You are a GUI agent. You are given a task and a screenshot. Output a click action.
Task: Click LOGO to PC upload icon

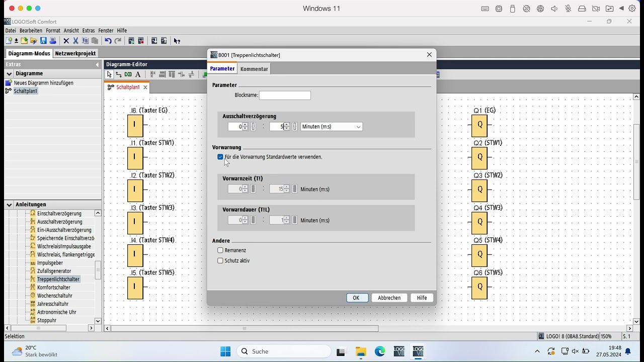[164, 41]
